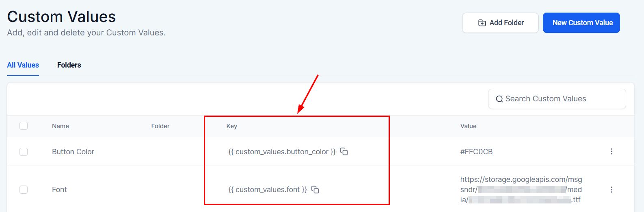
Task: Click the magnifier icon in the search box
Action: click(x=499, y=99)
